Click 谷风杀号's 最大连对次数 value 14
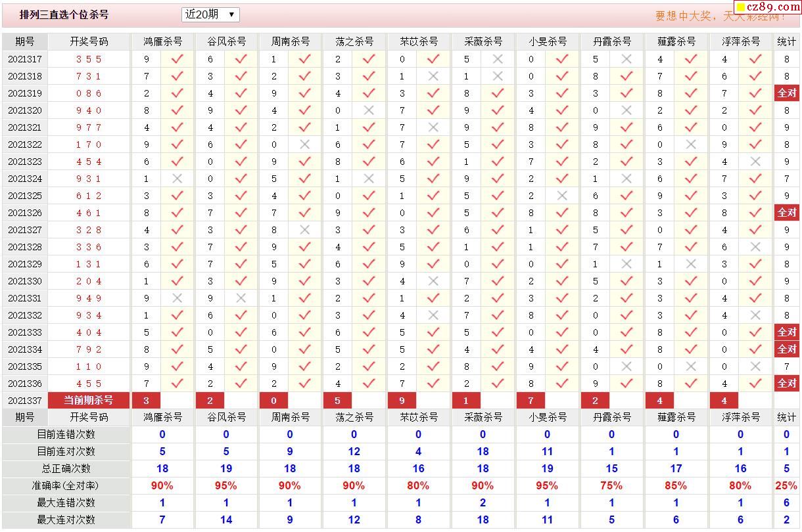The width and height of the screenshot is (802, 532). [x=226, y=520]
